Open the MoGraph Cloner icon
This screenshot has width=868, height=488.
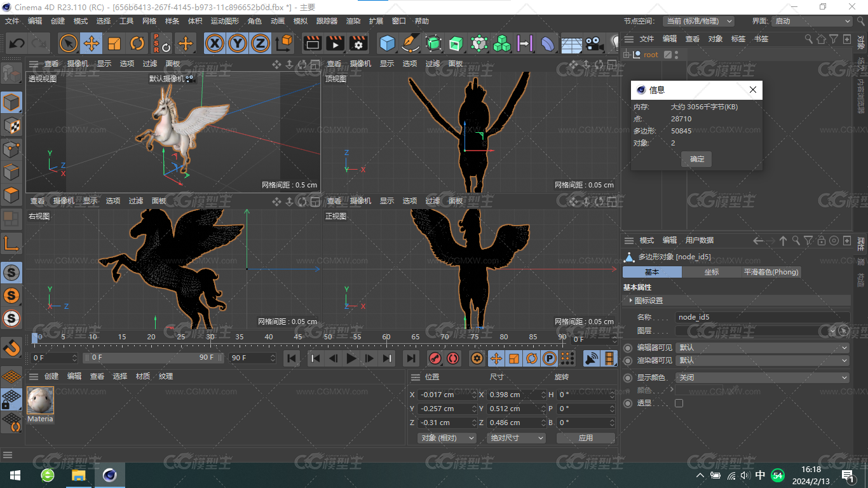click(x=502, y=43)
